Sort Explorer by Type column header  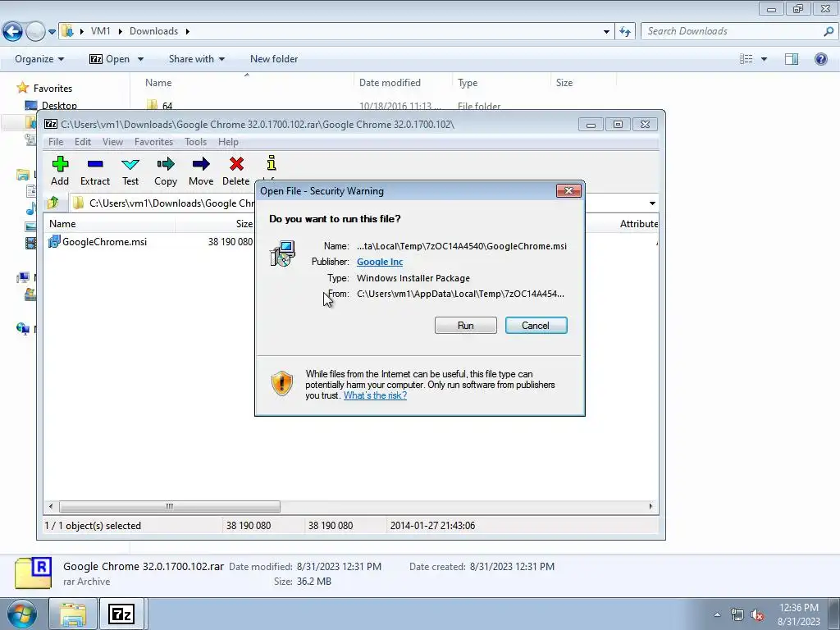pyautogui.click(x=501, y=83)
